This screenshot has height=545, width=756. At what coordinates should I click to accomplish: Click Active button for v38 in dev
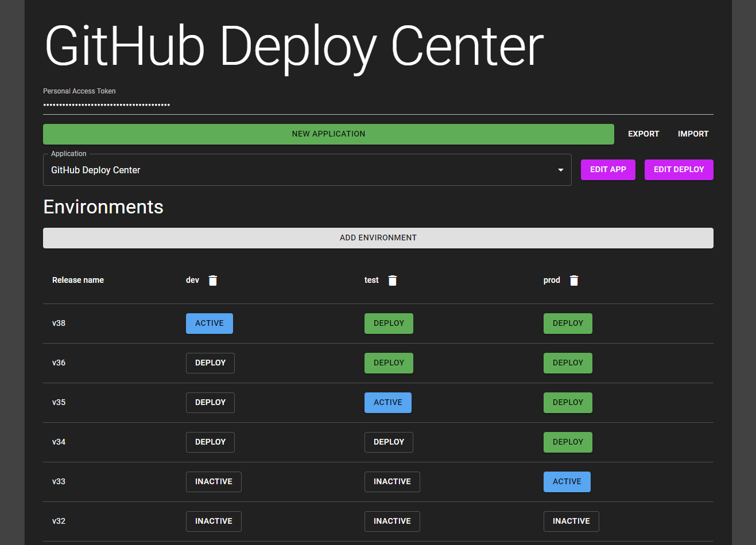(x=210, y=324)
